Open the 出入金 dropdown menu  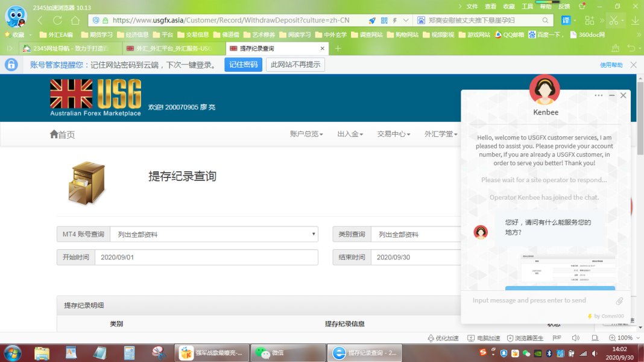point(350,134)
